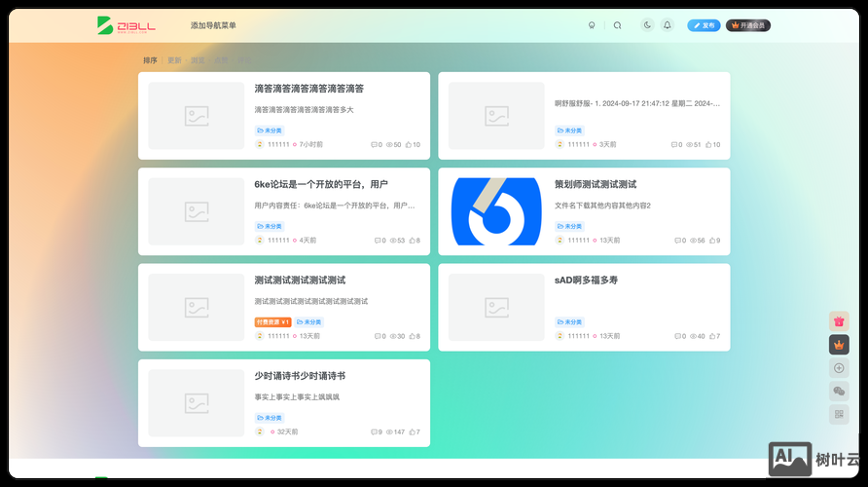Viewport: 868px width, 487px height.
Task: Click like icon on 测试测试测试测试测试 post
Action: [x=412, y=336]
